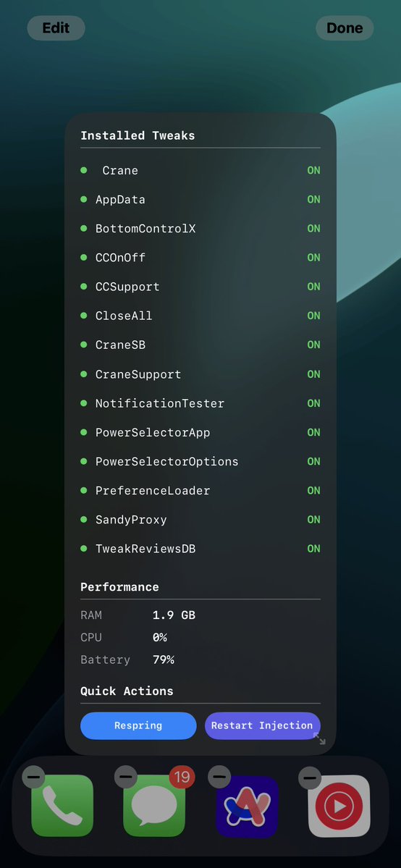
Task: Toggle the ON status for CloseAll
Action: point(314,316)
